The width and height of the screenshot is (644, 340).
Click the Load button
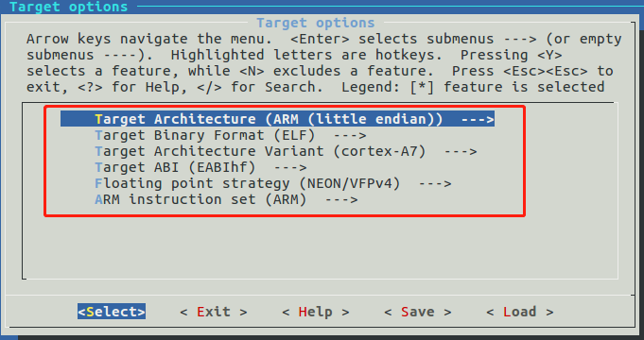click(520, 312)
